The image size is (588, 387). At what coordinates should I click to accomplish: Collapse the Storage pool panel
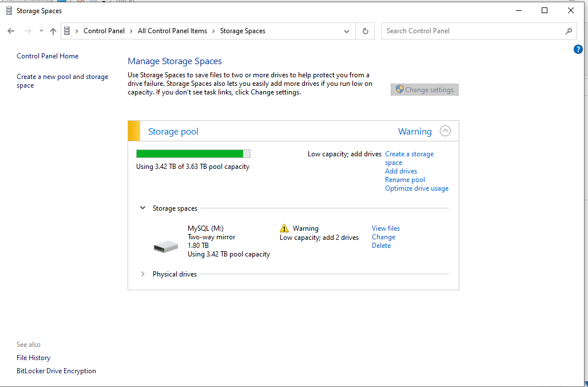point(445,131)
